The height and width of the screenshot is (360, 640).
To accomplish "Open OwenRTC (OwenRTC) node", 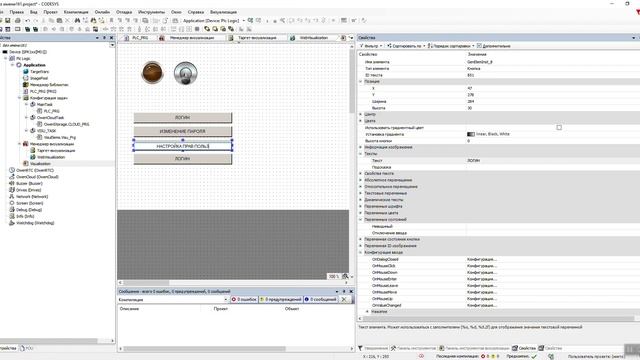I will click(x=35, y=170).
